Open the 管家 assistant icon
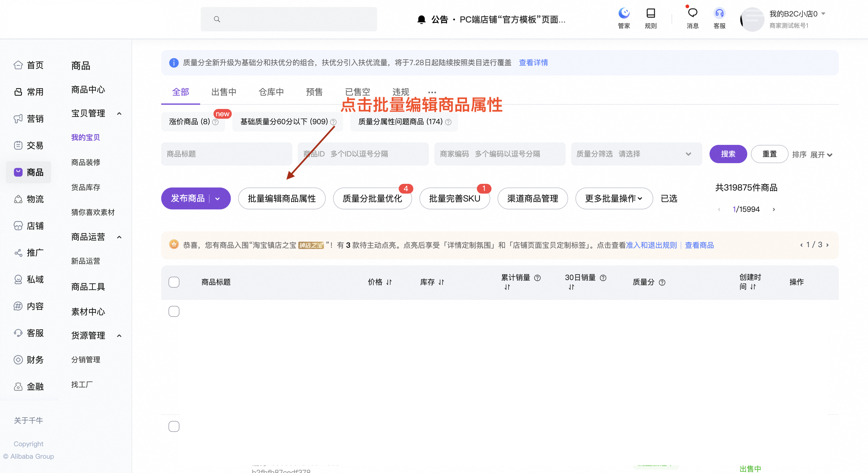 coord(624,13)
